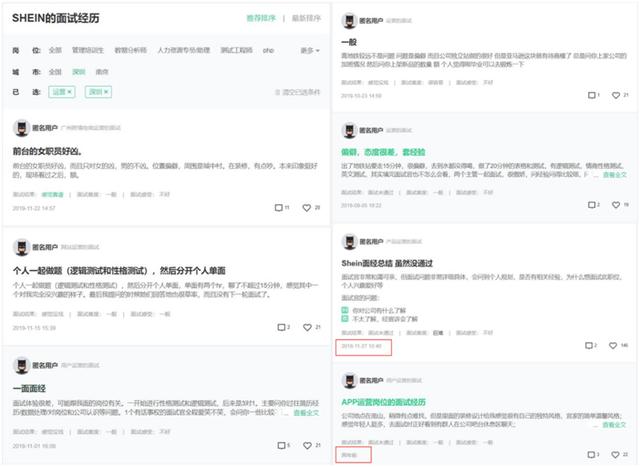Filter positions by 管理培训生

coord(88,50)
